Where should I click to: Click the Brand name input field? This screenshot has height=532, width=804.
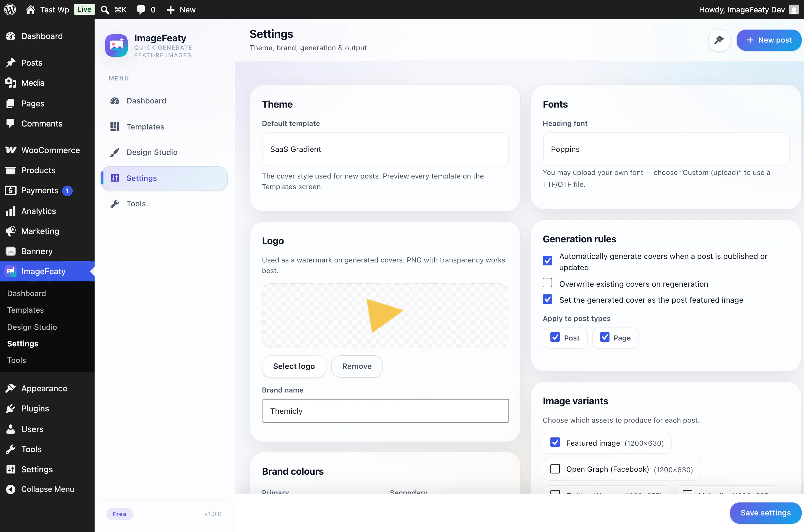[385, 411]
